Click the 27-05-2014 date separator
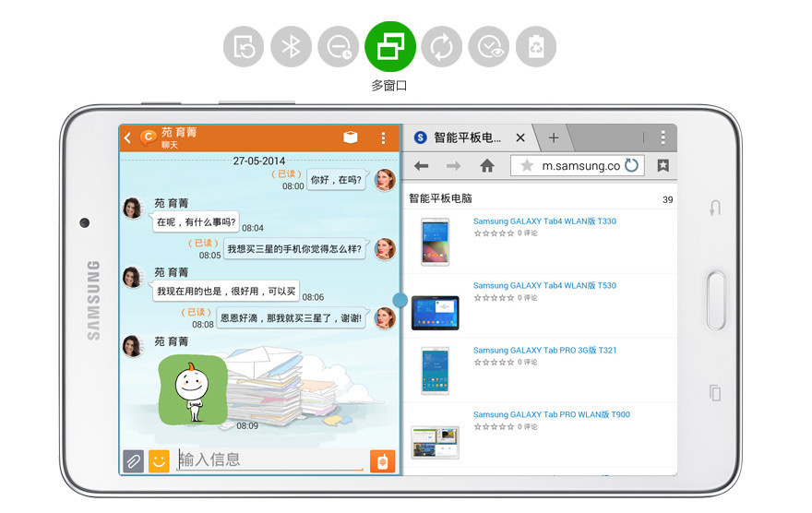This screenshot has width=812, height=513. 259,161
